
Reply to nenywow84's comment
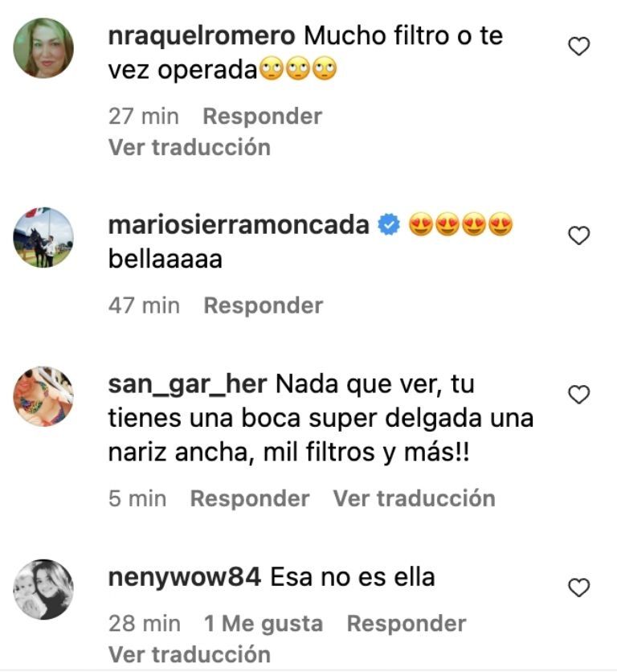click(407, 624)
